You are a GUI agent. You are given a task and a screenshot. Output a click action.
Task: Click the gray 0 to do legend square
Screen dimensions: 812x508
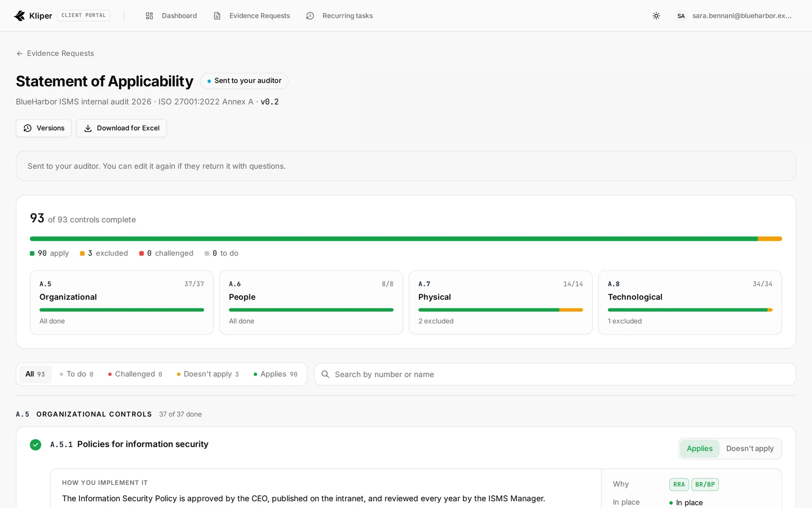(207, 253)
